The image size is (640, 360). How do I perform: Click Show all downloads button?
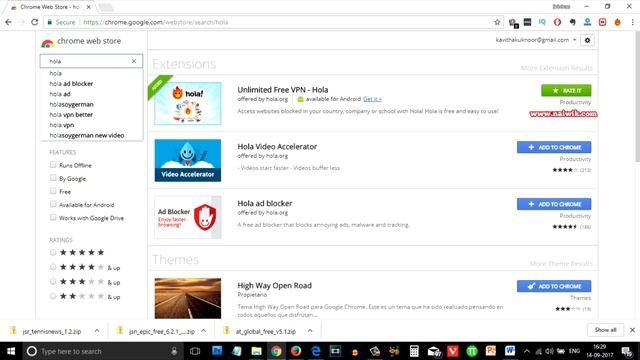pos(605,330)
